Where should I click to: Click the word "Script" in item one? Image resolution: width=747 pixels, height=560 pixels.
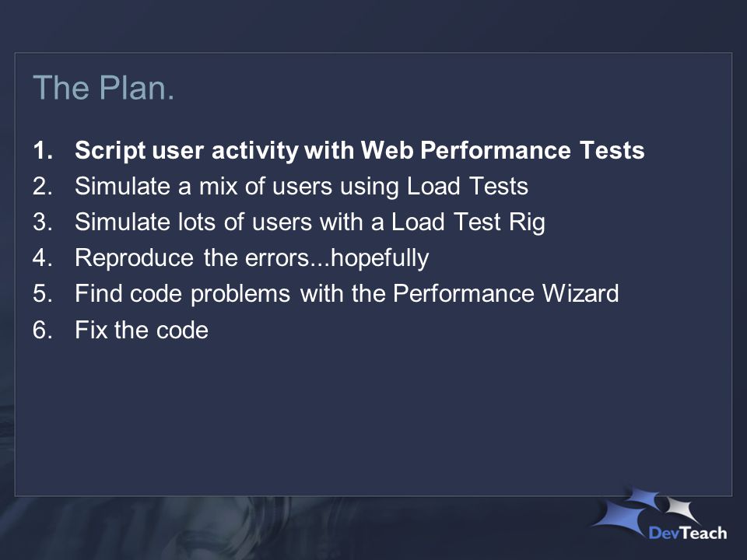(x=110, y=152)
